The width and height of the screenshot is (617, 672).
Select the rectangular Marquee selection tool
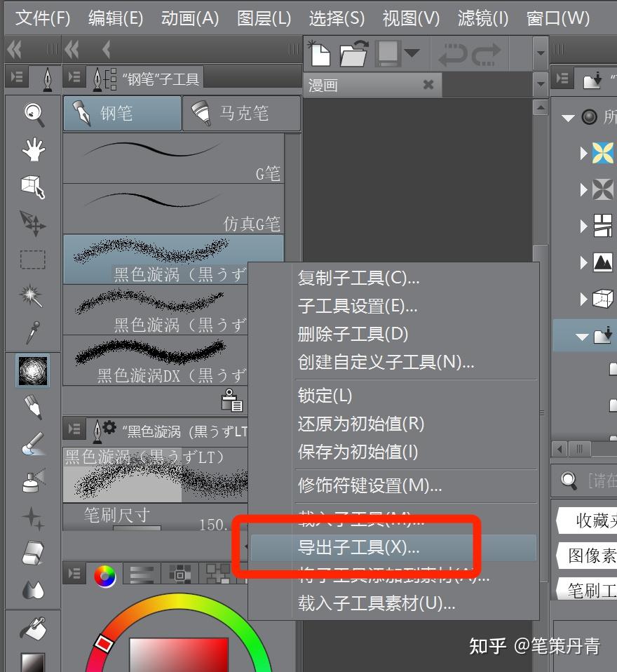coord(32,258)
